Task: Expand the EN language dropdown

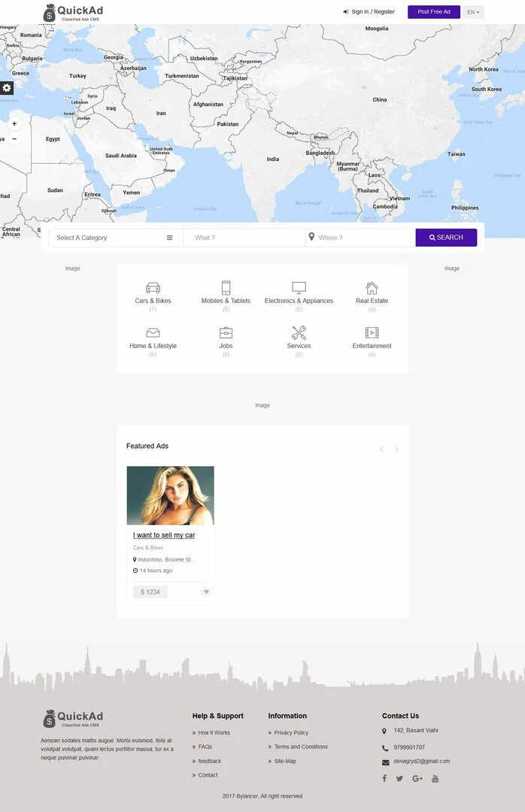Action: pyautogui.click(x=473, y=12)
